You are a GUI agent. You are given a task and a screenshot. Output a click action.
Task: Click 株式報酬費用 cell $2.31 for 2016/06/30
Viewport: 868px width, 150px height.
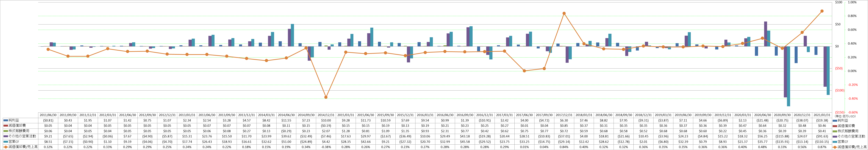[445, 131]
